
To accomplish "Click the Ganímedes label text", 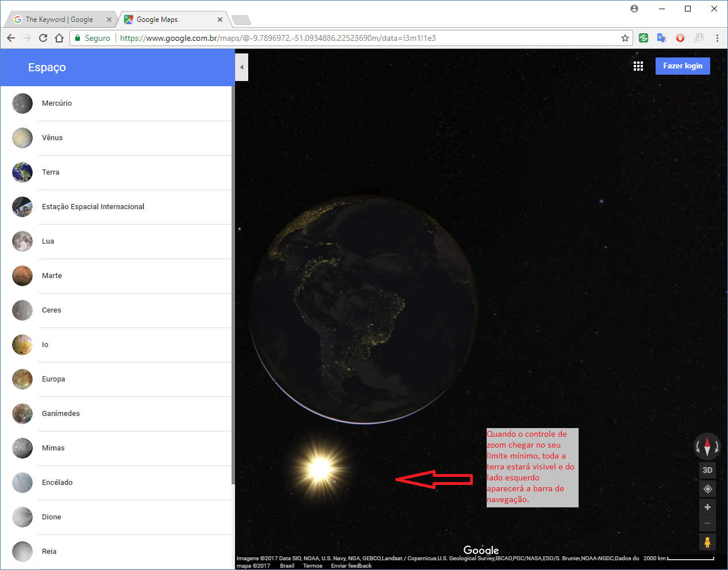I will (x=61, y=414).
